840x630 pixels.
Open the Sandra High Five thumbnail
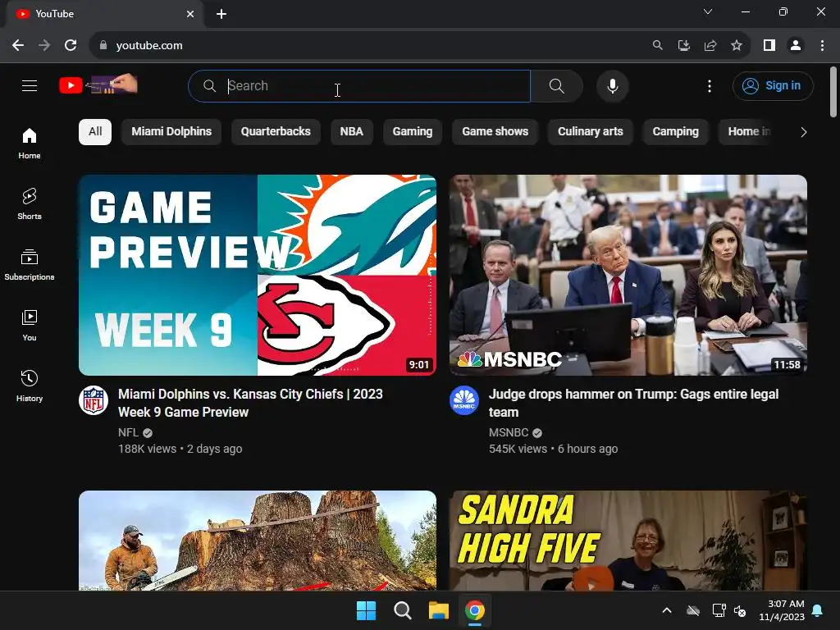click(x=628, y=540)
